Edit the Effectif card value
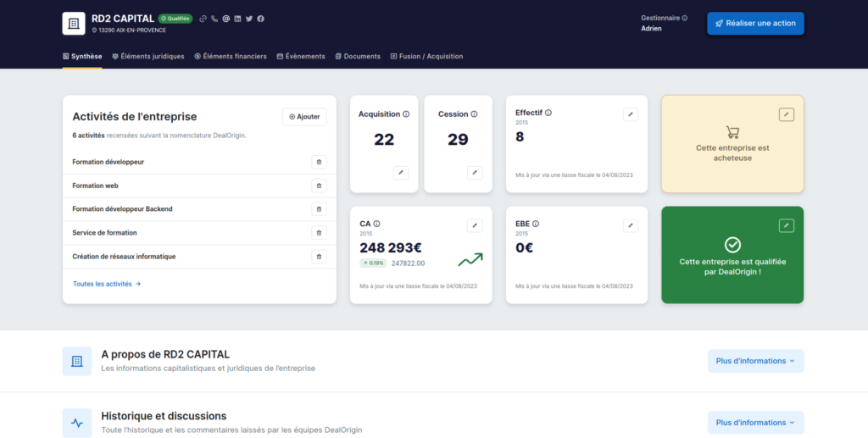 [x=630, y=114]
